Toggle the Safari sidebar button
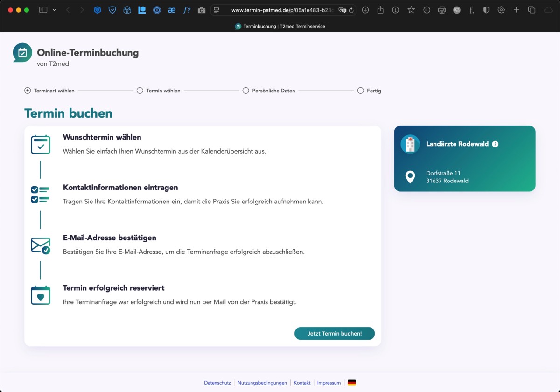Viewport: 560px width, 392px height. point(43,10)
